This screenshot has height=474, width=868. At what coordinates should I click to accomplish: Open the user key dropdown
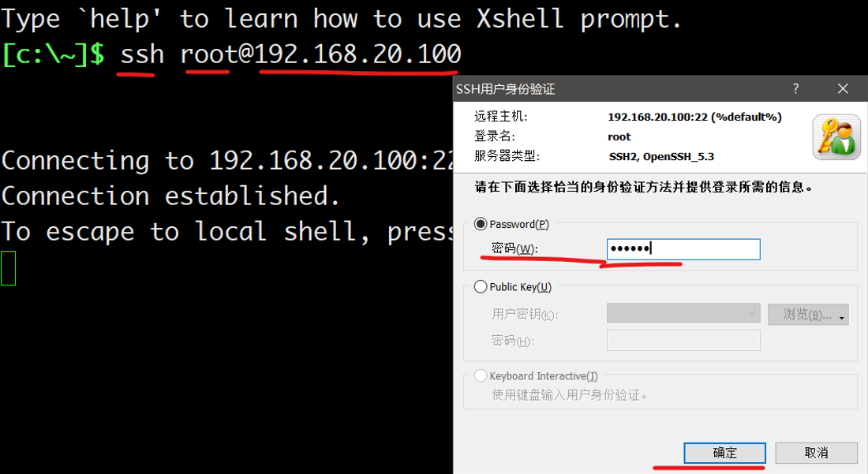[x=683, y=313]
